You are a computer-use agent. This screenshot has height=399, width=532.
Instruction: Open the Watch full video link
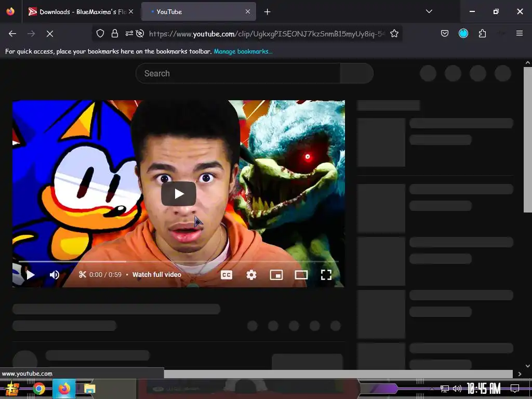(157, 274)
